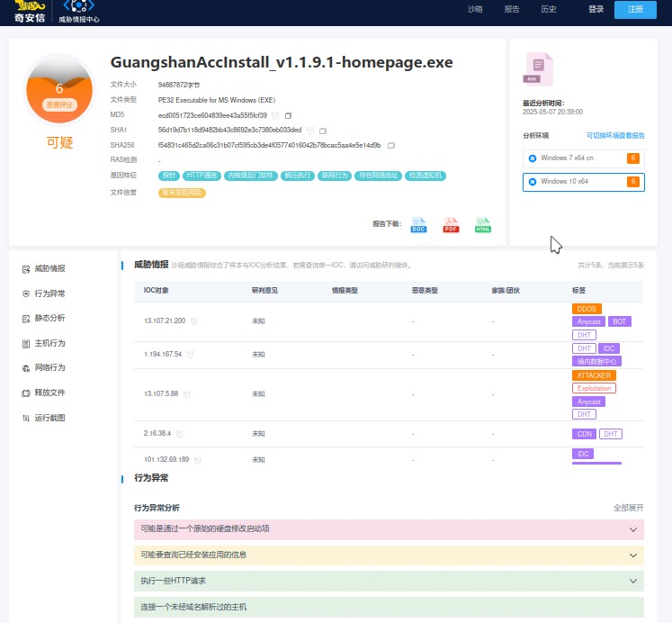Open 历史 in the top navigation
Screen dimensions: 672x623
(548, 10)
